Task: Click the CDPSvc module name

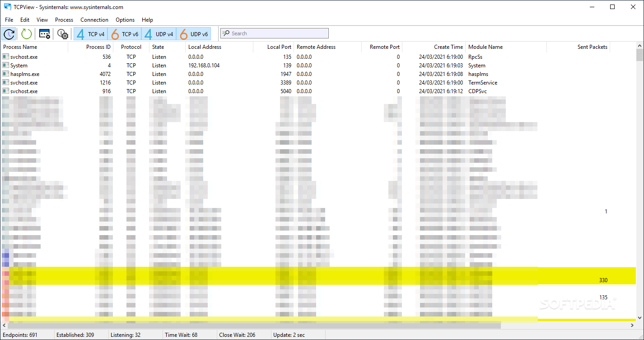Action: click(x=477, y=91)
